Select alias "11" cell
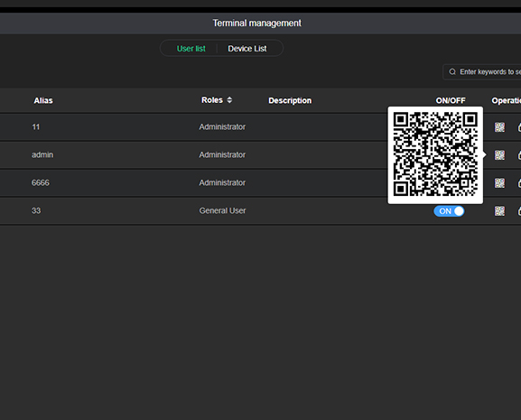This screenshot has width=521, height=420. click(x=36, y=127)
